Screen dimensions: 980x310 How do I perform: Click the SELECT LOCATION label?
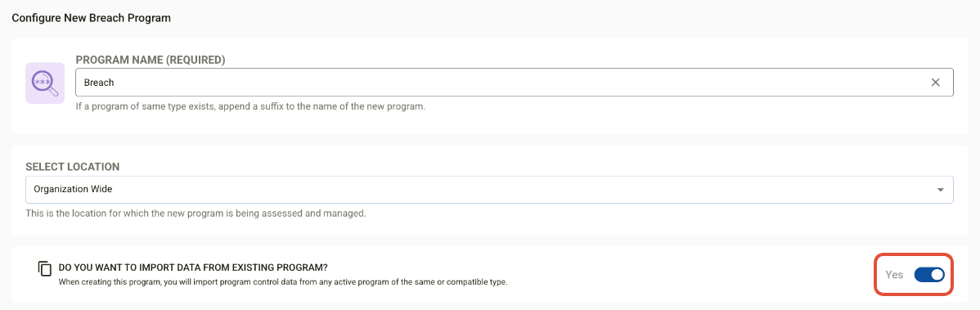pos(73,167)
